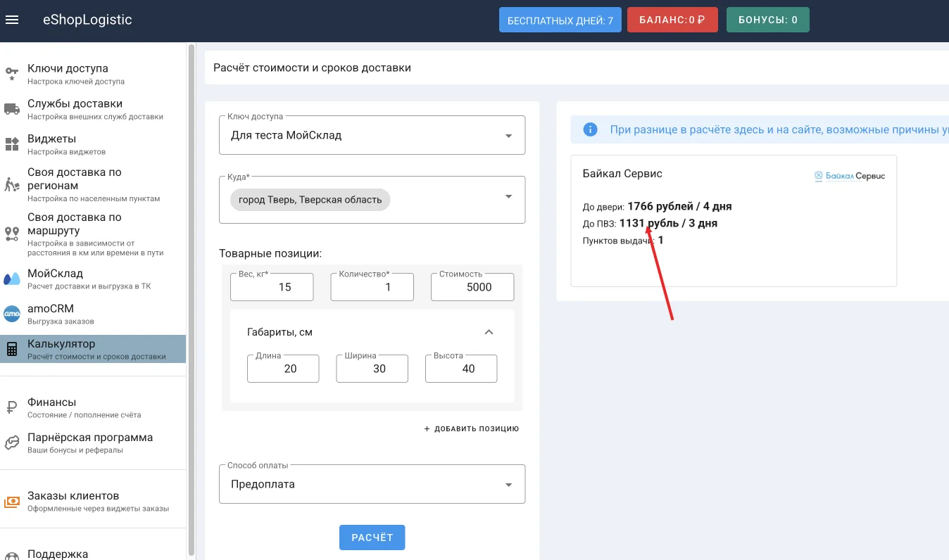Open the hamburger navigation menu
The width and height of the screenshot is (949, 560).
[11, 20]
